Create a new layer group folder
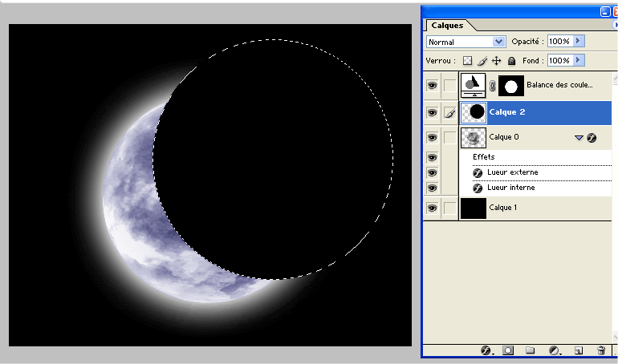 pyautogui.click(x=530, y=351)
